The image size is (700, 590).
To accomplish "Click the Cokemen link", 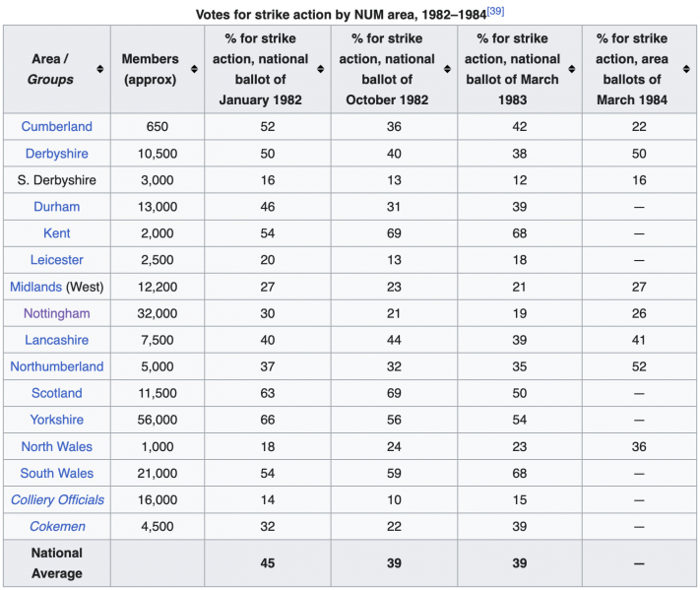I will [57, 526].
